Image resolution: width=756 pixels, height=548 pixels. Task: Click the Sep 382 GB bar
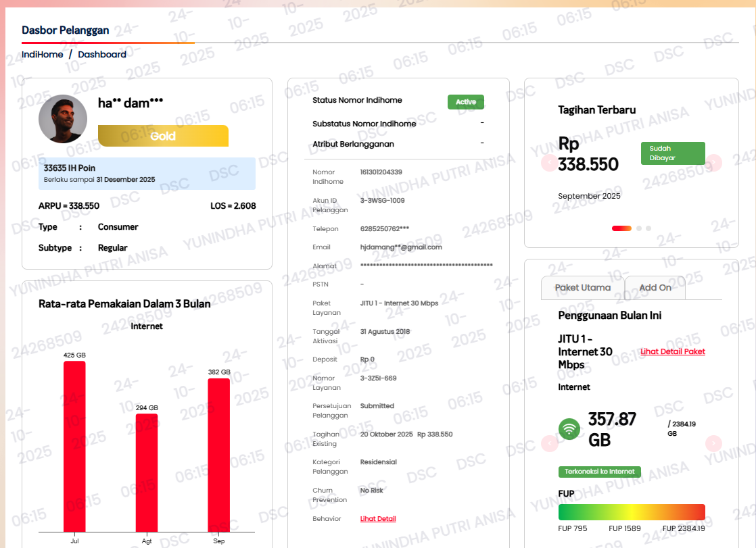point(219,455)
